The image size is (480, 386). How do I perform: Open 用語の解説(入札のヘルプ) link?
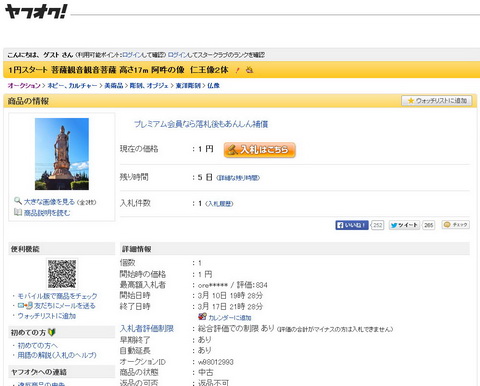pos(57,355)
